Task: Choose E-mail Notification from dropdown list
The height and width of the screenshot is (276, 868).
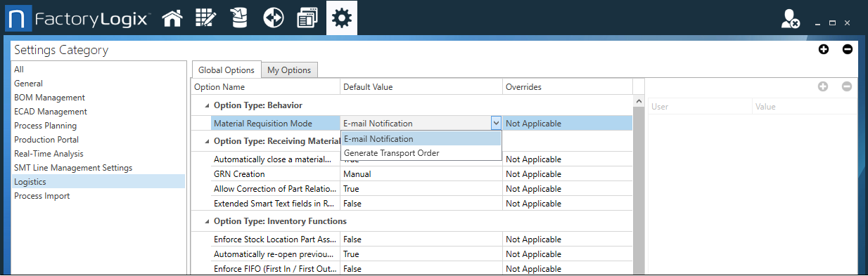Action: tap(421, 139)
